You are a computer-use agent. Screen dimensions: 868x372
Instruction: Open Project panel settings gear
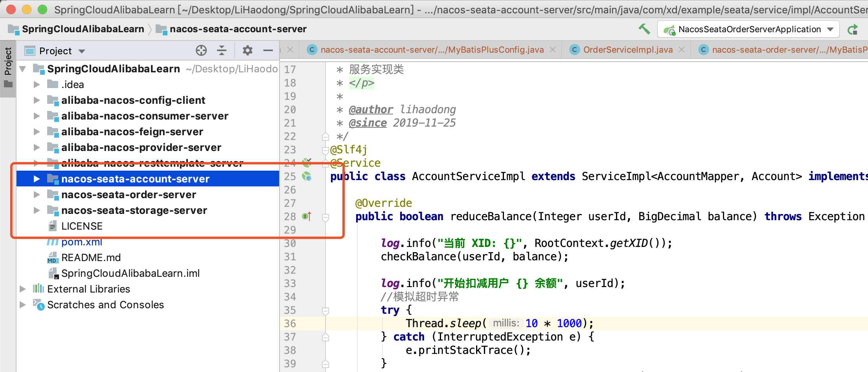tap(247, 50)
